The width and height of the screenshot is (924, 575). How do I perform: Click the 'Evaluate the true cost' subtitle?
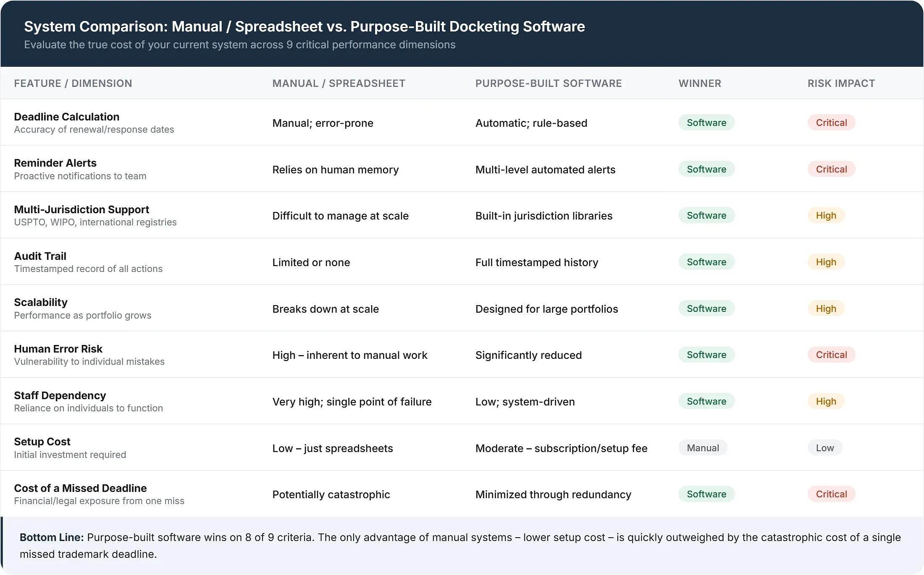pyautogui.click(x=240, y=44)
